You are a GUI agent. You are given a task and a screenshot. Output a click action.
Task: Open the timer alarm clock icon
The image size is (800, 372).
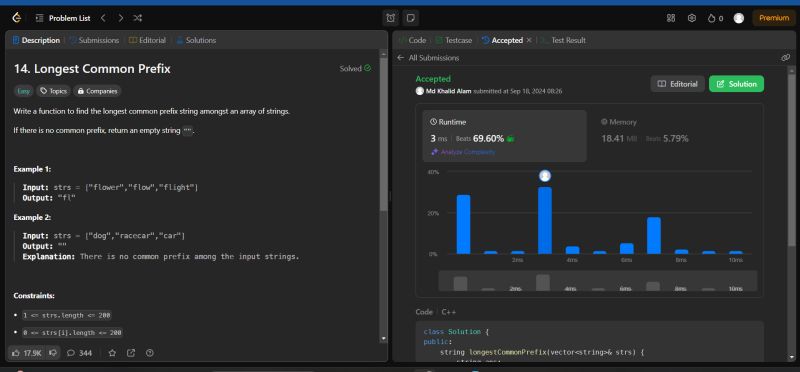coord(390,18)
